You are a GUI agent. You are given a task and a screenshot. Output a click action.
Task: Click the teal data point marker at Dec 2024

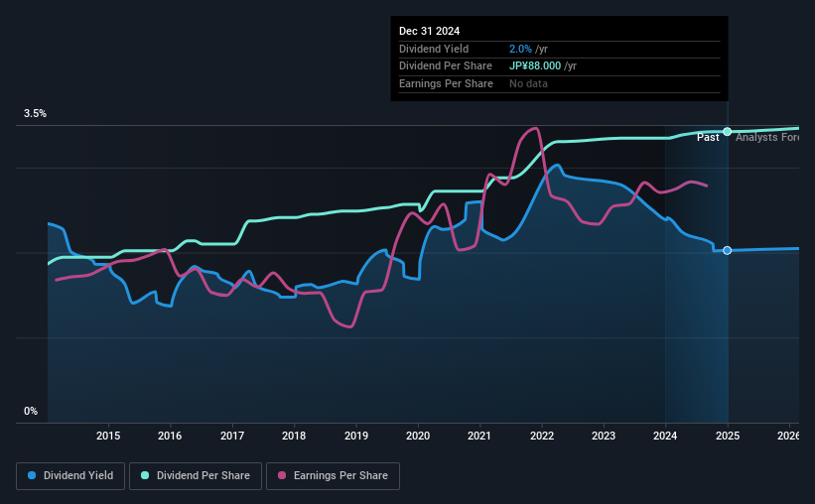tap(728, 131)
